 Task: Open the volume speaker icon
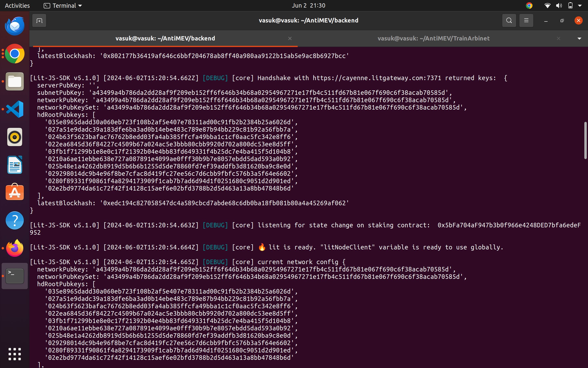[x=559, y=6]
